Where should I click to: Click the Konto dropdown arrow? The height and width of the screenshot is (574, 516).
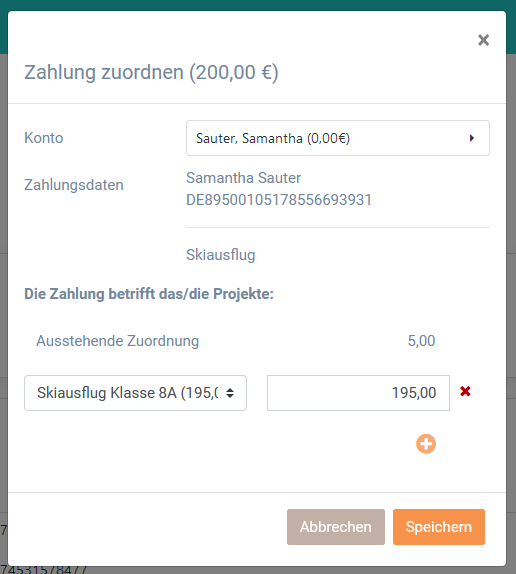[472, 138]
